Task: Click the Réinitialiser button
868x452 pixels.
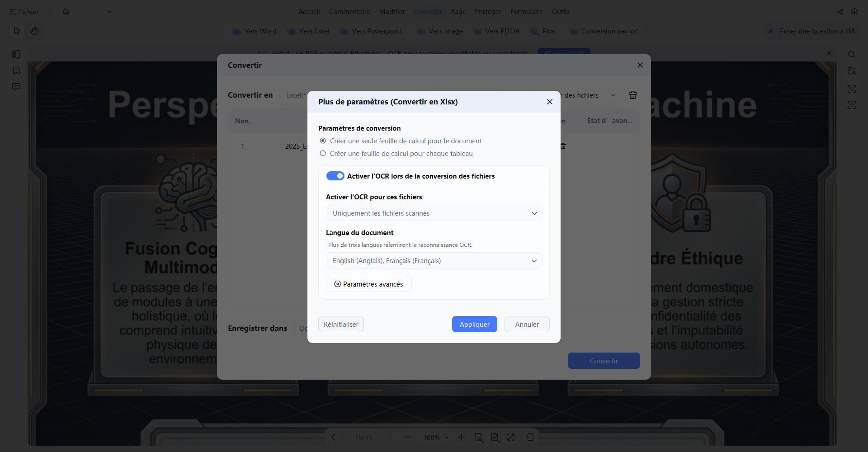Action: tap(341, 324)
